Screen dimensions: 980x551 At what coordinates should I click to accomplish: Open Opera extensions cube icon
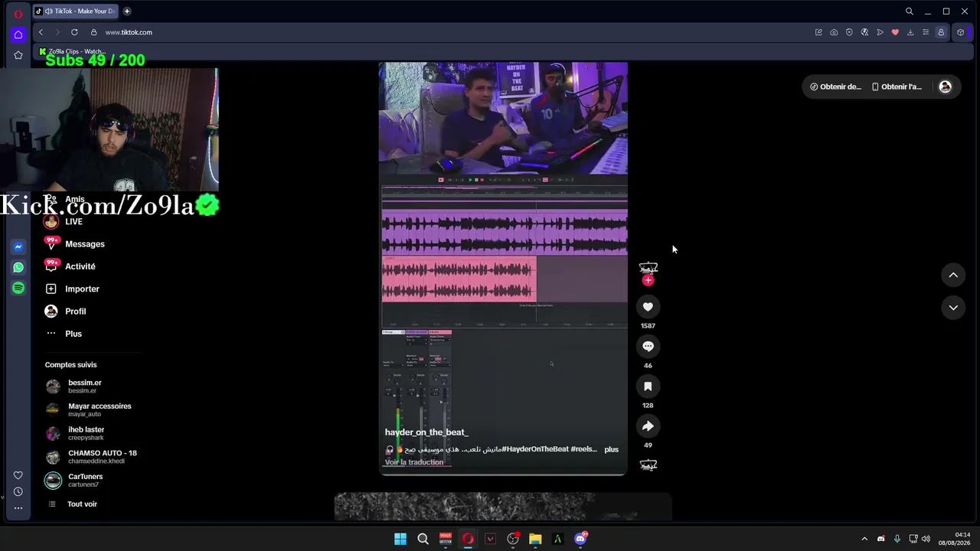pyautogui.click(x=961, y=32)
